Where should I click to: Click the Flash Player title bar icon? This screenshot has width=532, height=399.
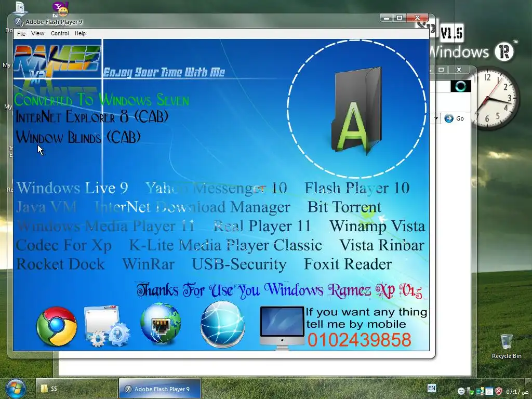pyautogui.click(x=18, y=21)
